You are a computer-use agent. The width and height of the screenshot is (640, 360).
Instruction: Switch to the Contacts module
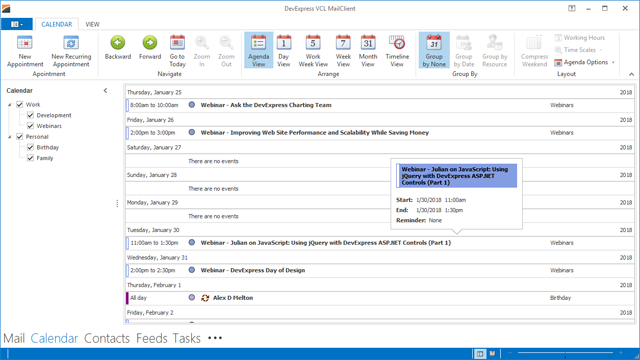[x=107, y=338]
